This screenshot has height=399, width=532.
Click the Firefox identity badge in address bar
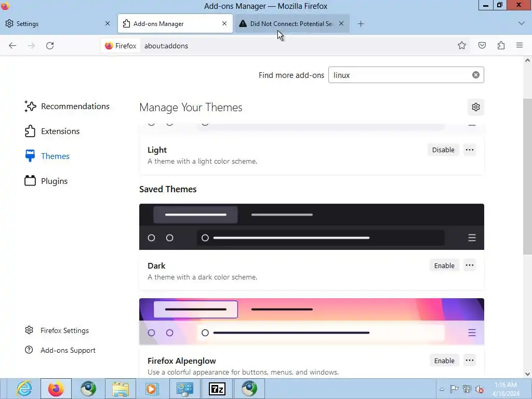[121, 46]
